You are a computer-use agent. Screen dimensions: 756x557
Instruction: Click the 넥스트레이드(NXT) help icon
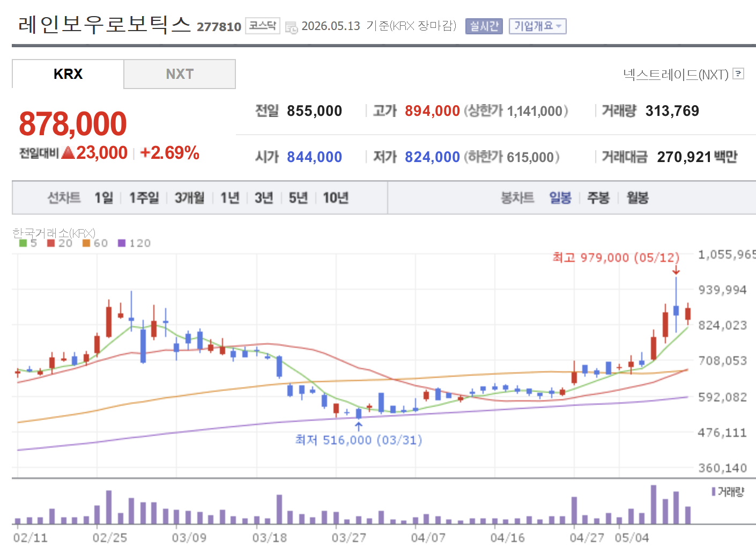coord(738,74)
